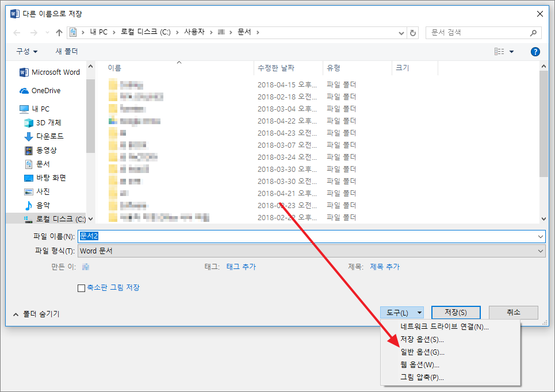The image size is (555, 392).
Task: Open the 동영상 folder
Action: point(40,150)
